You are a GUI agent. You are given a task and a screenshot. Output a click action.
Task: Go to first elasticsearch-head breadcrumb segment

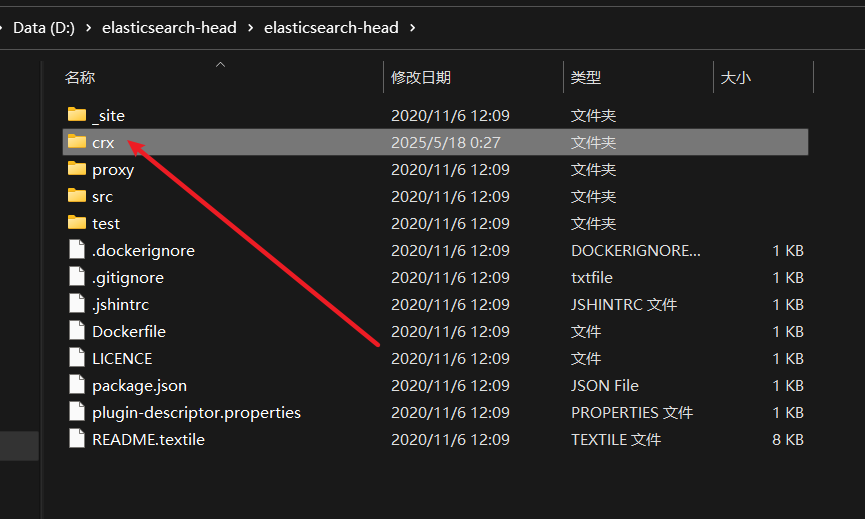point(169,28)
